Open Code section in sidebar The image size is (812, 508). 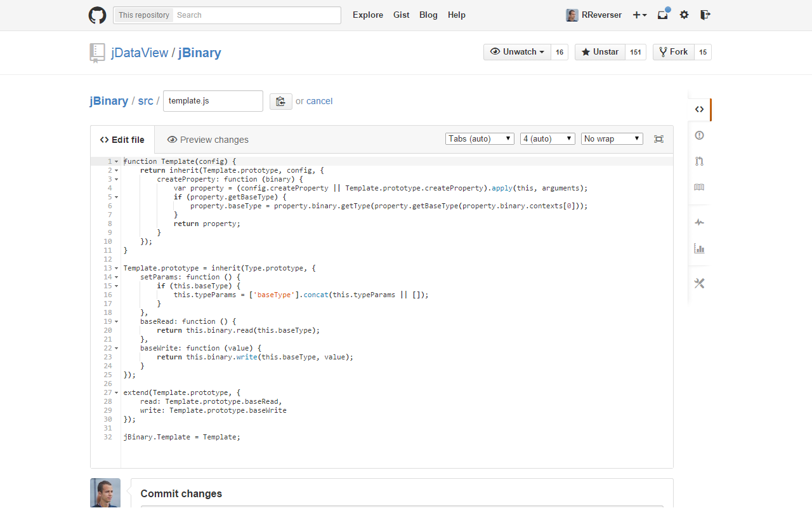[x=699, y=109]
